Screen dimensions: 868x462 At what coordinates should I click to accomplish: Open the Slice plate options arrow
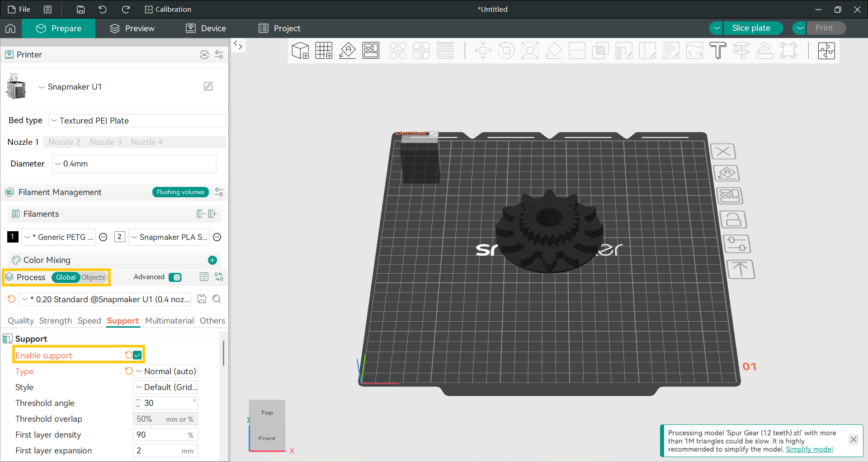pos(716,28)
